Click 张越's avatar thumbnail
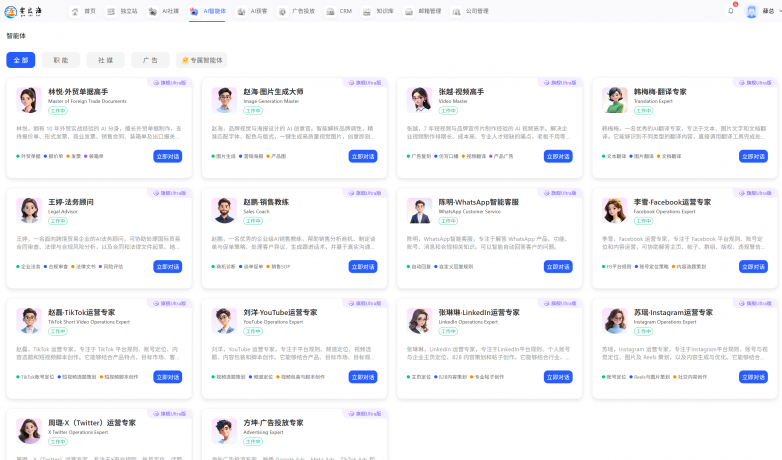This screenshot has width=782, height=460. (x=419, y=100)
